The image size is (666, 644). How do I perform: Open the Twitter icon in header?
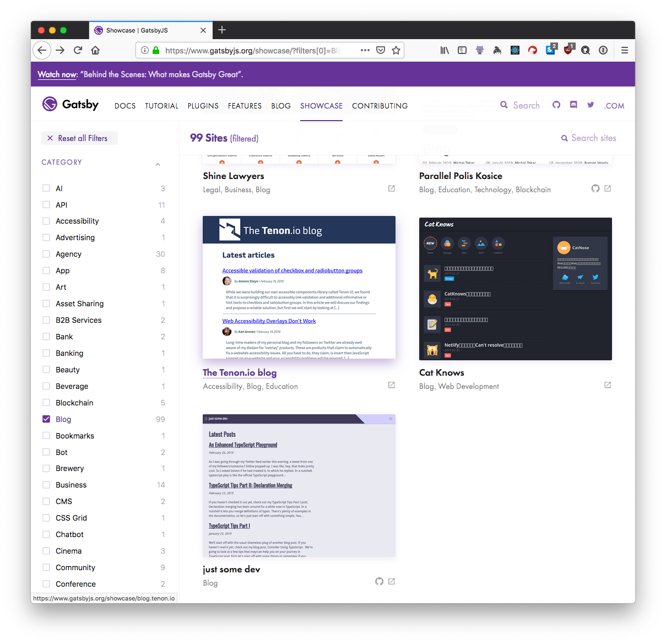(x=591, y=105)
